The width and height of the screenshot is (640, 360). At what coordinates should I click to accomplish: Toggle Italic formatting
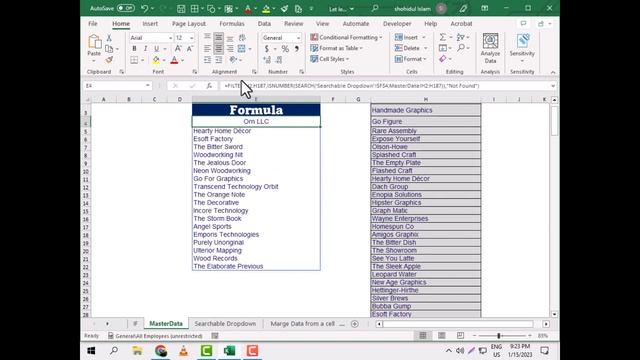coord(145,49)
